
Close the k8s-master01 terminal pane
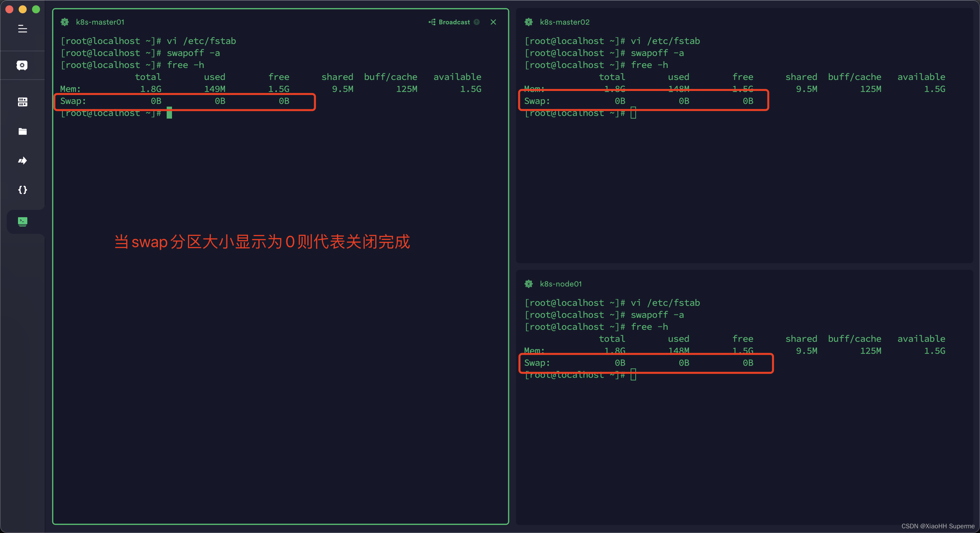(493, 22)
